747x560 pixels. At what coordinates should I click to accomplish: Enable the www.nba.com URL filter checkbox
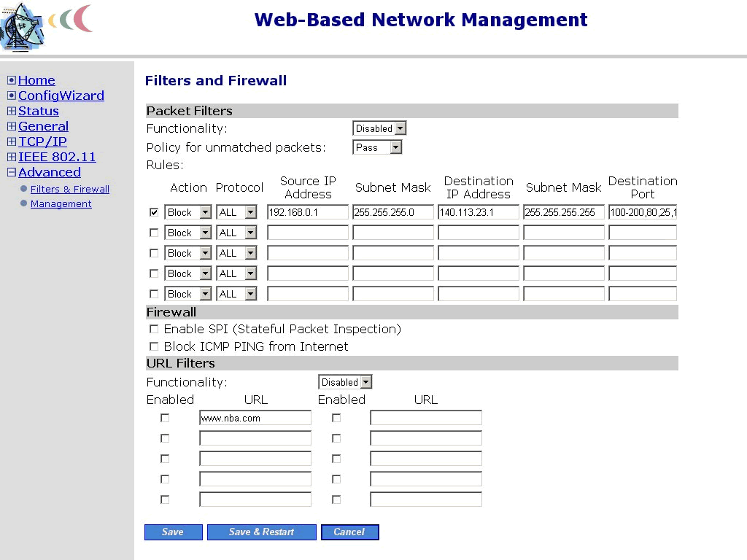pos(165,418)
